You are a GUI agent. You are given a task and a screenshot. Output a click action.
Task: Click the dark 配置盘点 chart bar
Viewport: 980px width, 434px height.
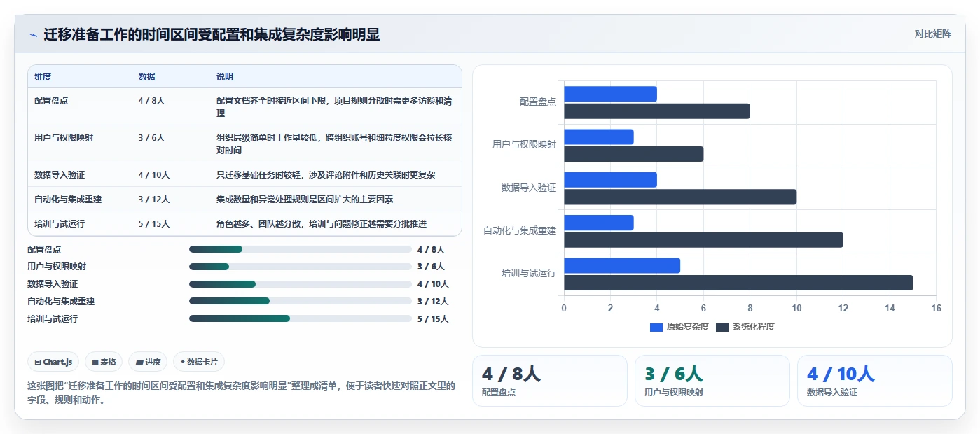point(657,111)
